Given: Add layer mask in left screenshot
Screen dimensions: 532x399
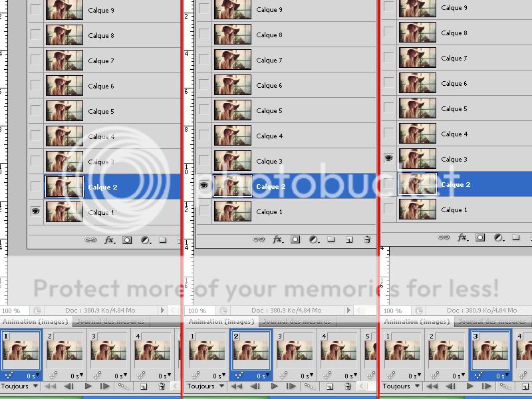Looking at the screenshot, I should (127, 240).
